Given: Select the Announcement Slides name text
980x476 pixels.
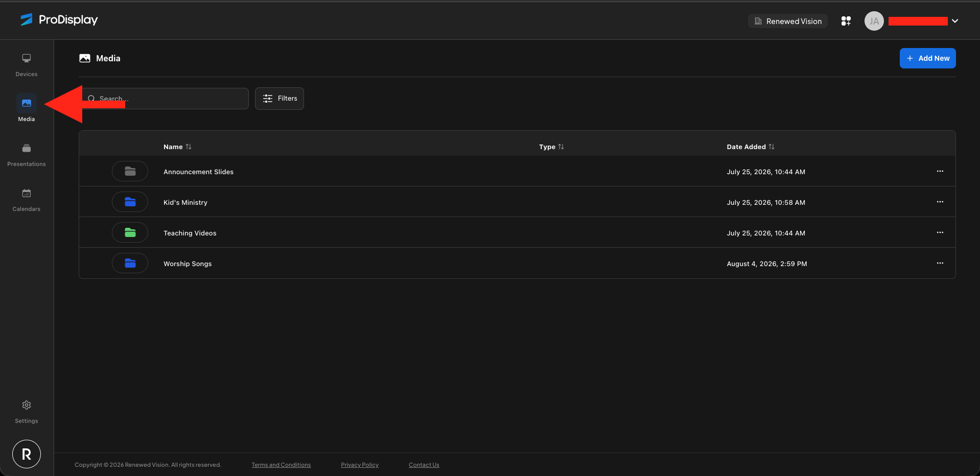Looking at the screenshot, I should [199, 172].
